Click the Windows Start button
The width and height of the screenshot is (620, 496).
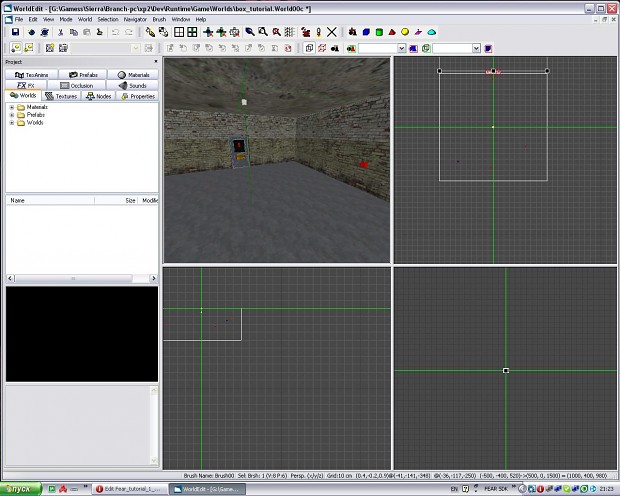pos(21,489)
